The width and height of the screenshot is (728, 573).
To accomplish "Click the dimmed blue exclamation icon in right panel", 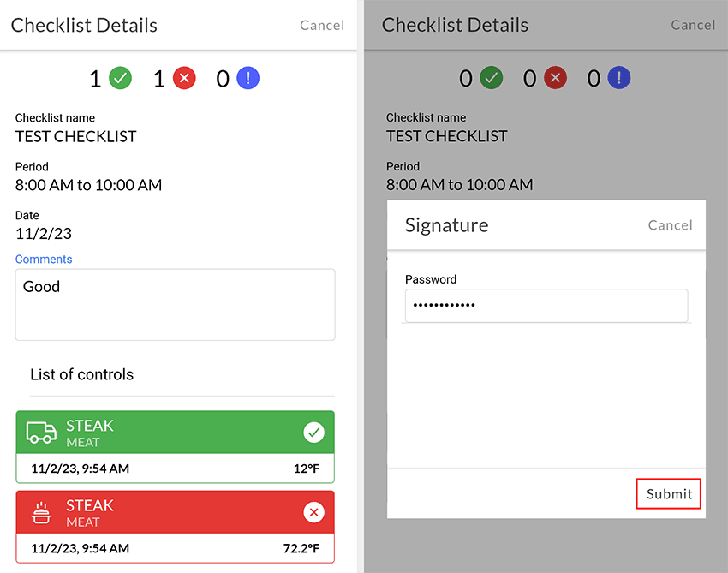I will point(619,78).
